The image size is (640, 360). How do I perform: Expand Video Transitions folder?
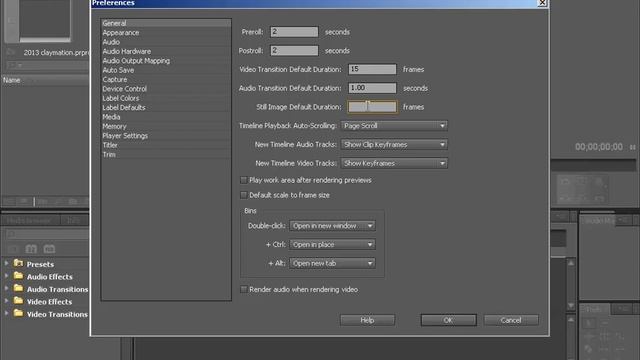7,314
